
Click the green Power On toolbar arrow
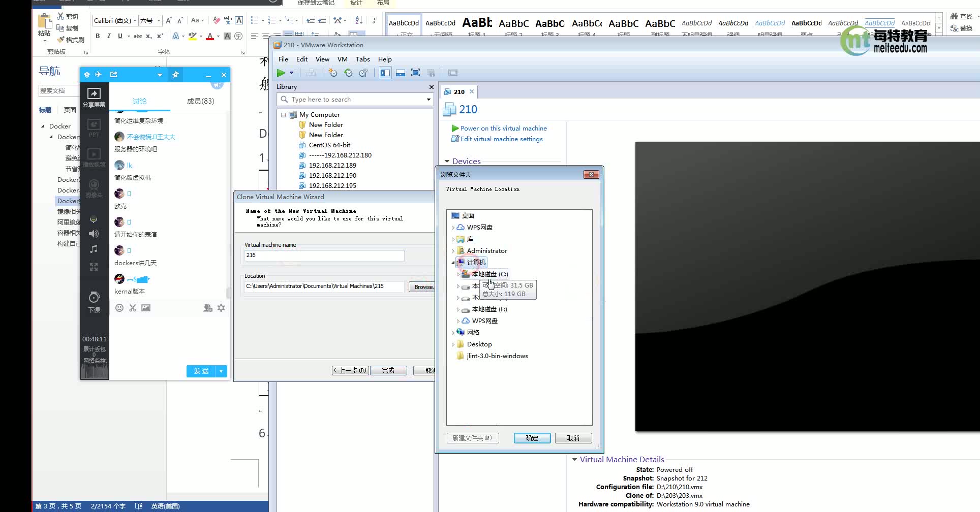(x=281, y=73)
